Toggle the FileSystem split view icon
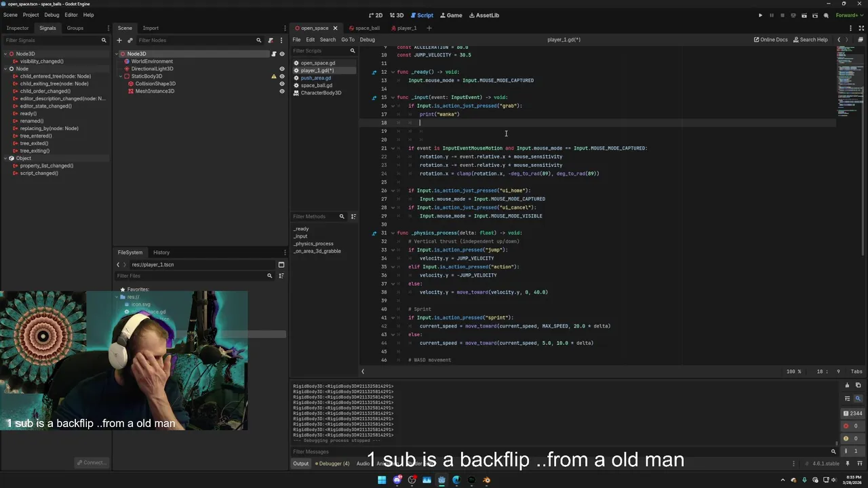Viewport: 868px width, 488px height. [x=281, y=264]
